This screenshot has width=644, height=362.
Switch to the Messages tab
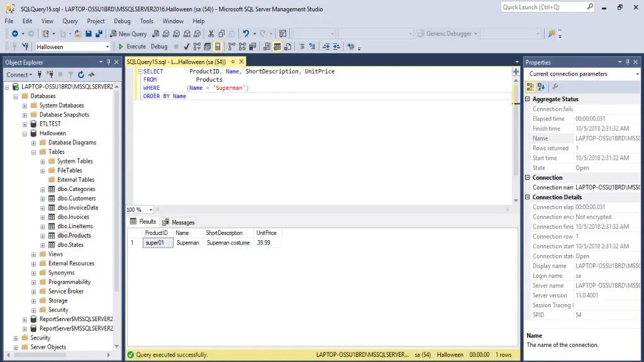[179, 222]
